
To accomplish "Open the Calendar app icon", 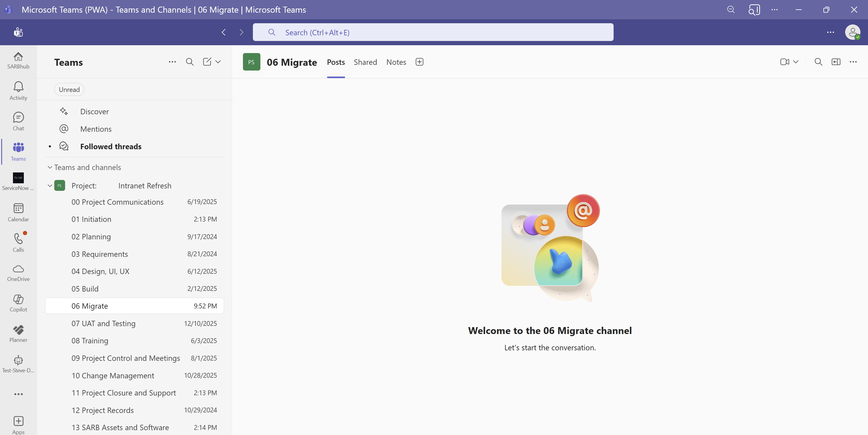I will [18, 212].
